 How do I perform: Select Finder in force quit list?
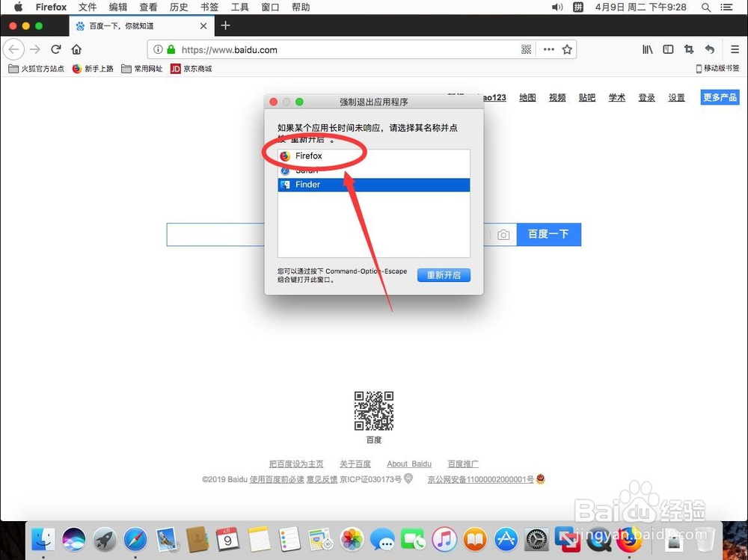(373, 185)
